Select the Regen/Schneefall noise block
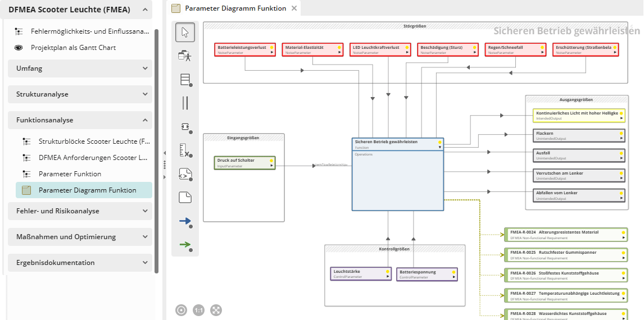This screenshot has height=320, width=644. point(515,49)
